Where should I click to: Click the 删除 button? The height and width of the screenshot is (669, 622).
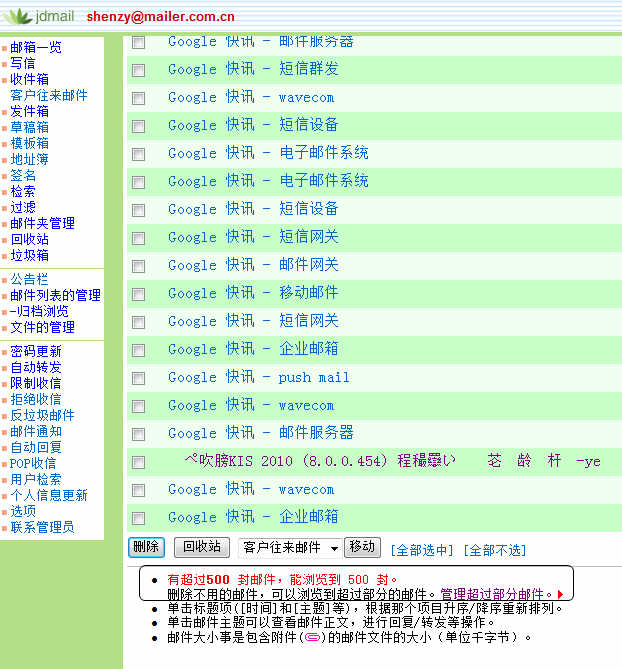click(146, 547)
